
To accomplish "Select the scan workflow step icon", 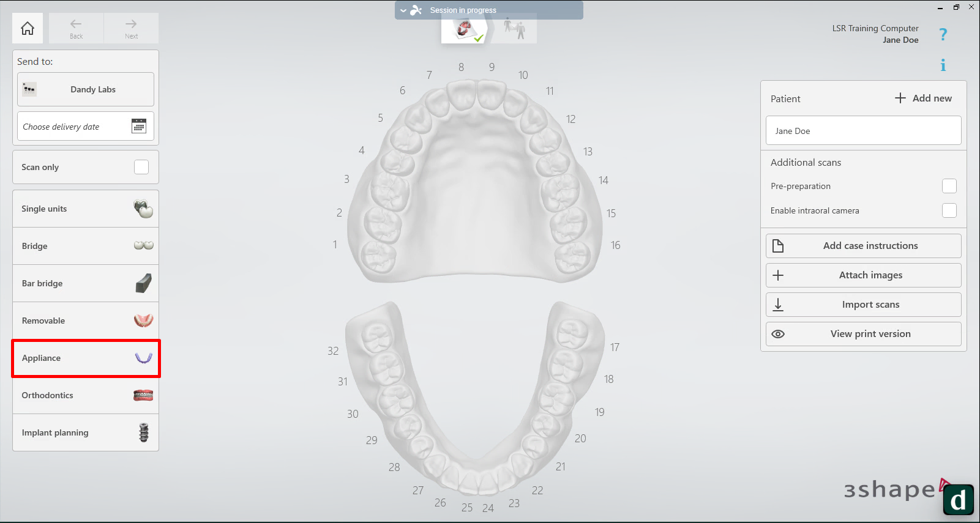I will (x=465, y=29).
